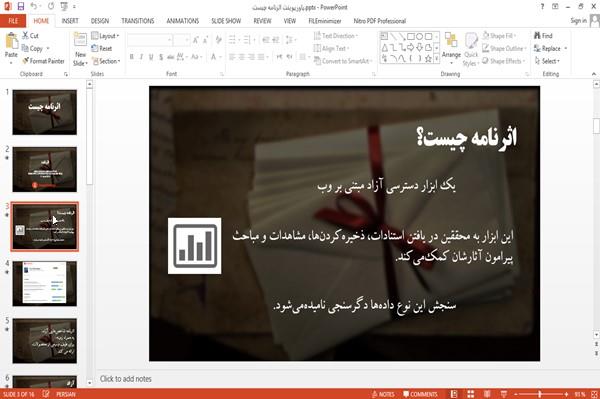Switch to Slide Sorter view

470,394
